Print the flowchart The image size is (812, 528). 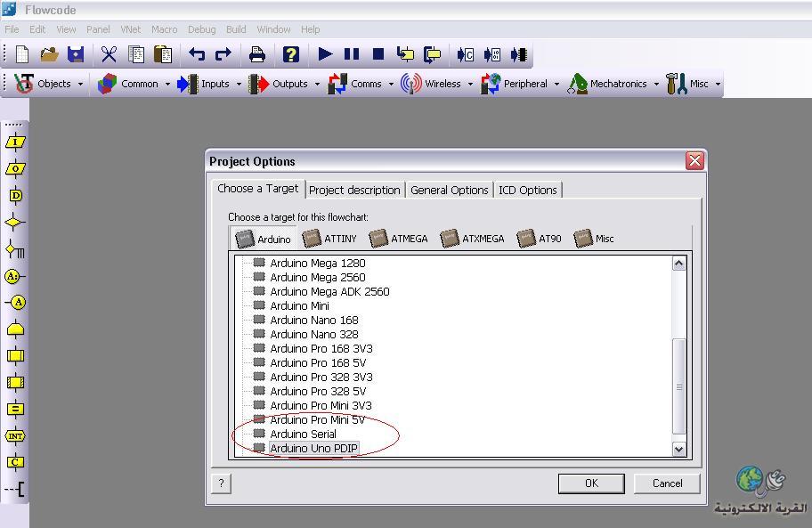tap(256, 53)
